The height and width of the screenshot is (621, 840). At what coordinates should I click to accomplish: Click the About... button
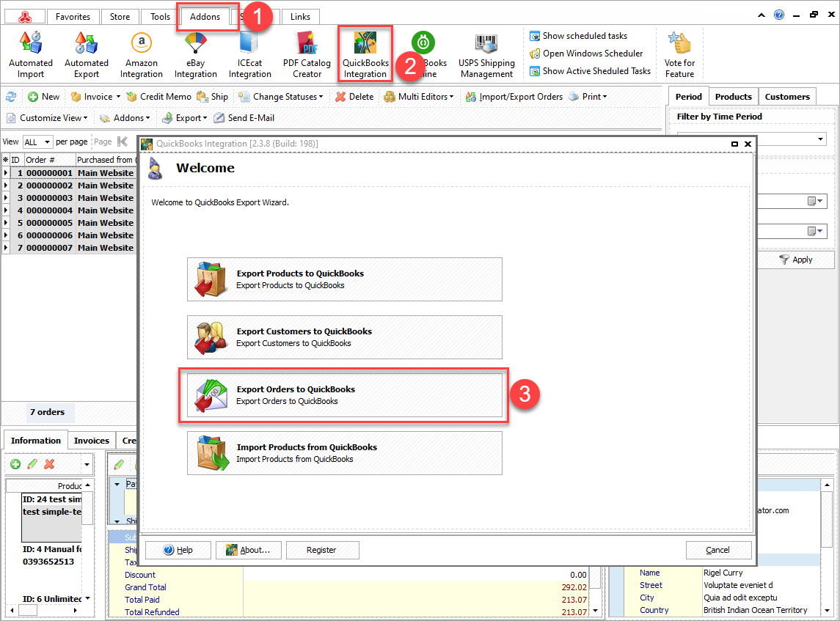click(x=249, y=550)
